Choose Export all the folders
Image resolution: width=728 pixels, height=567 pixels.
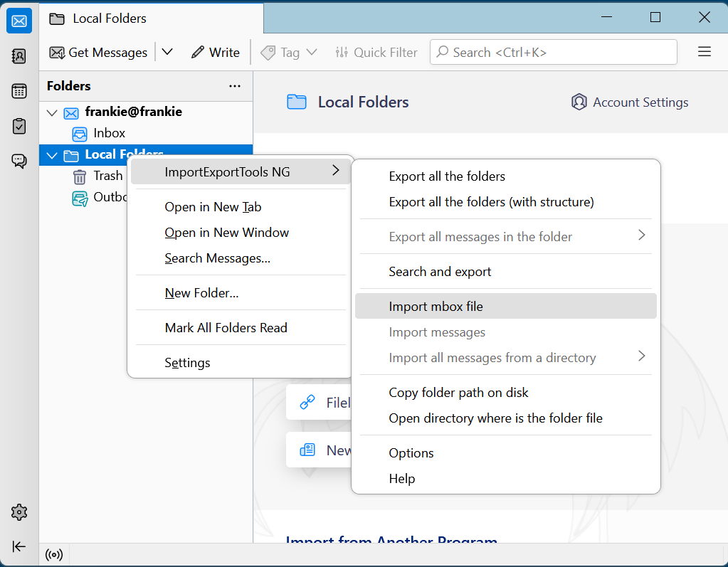pos(506,176)
